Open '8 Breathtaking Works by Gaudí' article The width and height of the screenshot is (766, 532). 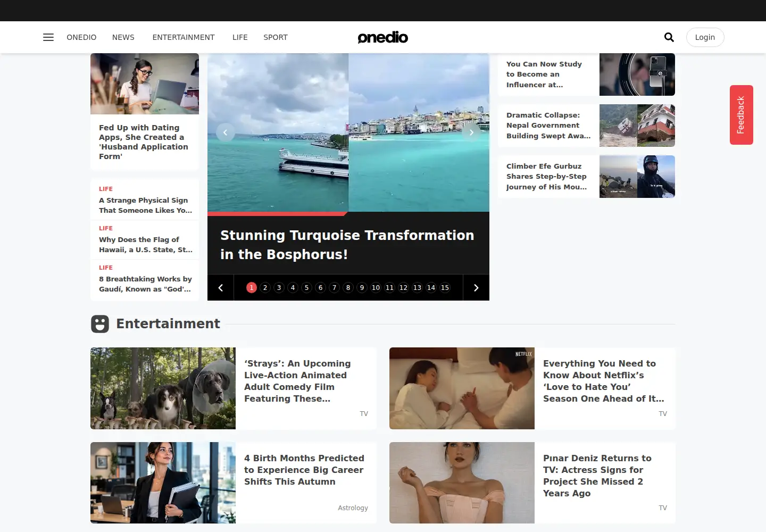146,284
